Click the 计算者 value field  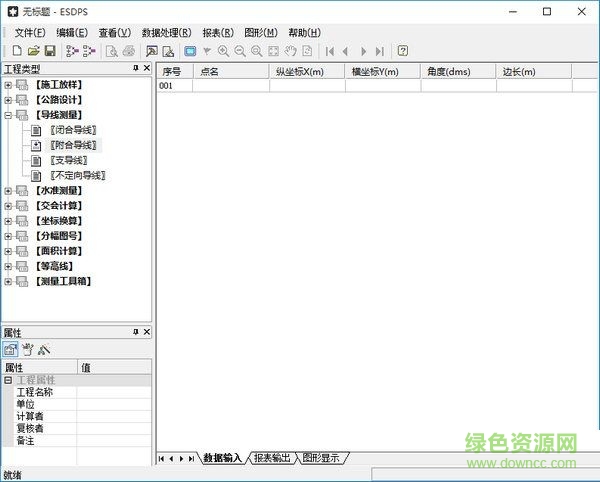[114, 417]
